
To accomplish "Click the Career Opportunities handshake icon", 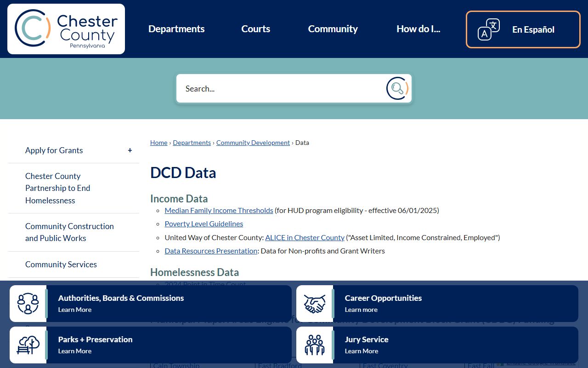I will [x=315, y=304].
